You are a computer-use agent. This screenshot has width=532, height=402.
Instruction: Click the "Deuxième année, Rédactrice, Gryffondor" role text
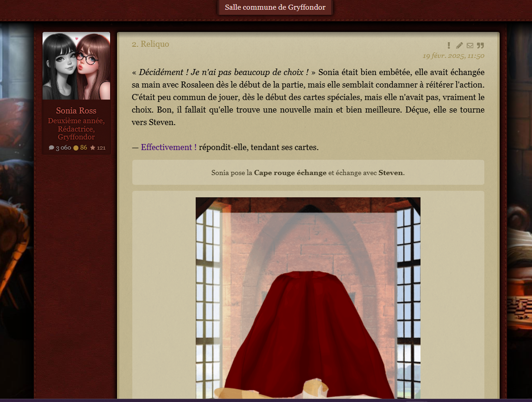point(76,129)
